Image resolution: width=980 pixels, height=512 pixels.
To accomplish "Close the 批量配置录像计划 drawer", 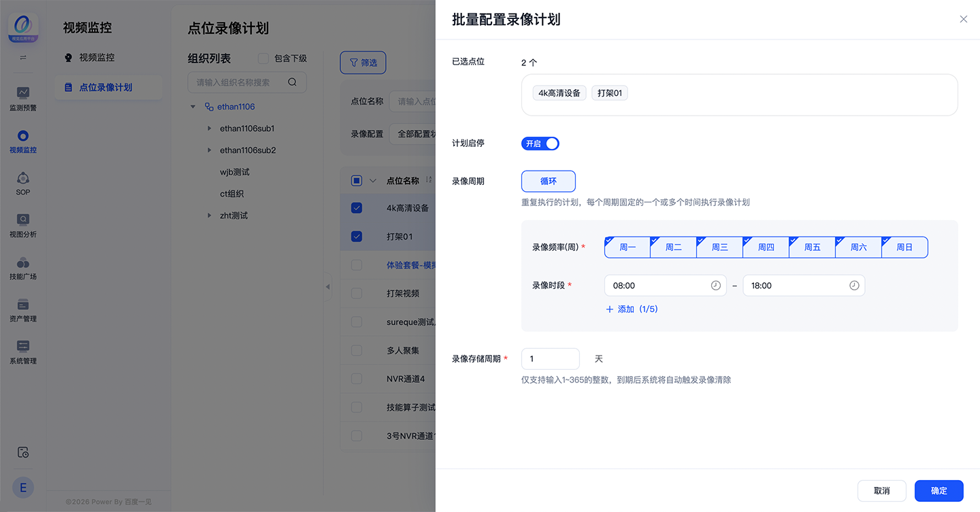I will (x=963, y=19).
